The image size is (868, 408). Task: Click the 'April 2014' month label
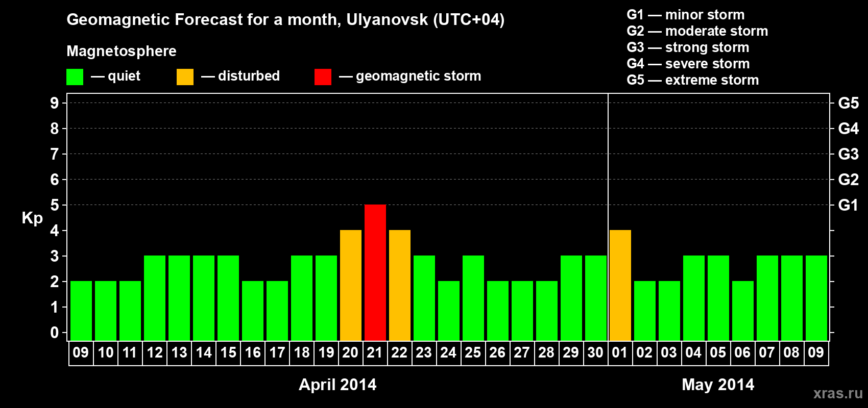(x=337, y=385)
